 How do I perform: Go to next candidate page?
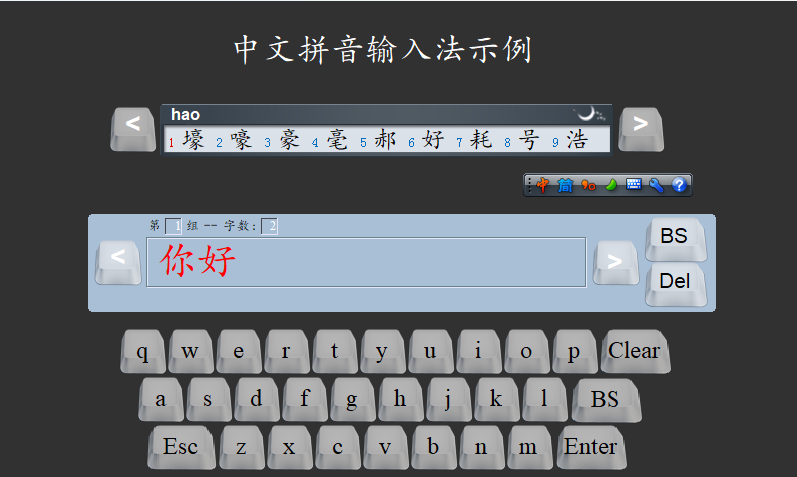point(641,128)
